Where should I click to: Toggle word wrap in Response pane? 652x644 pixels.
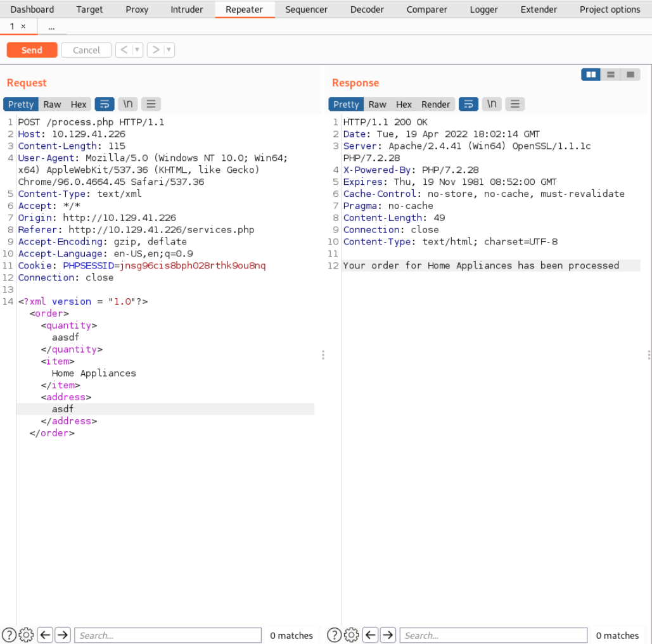tap(469, 104)
